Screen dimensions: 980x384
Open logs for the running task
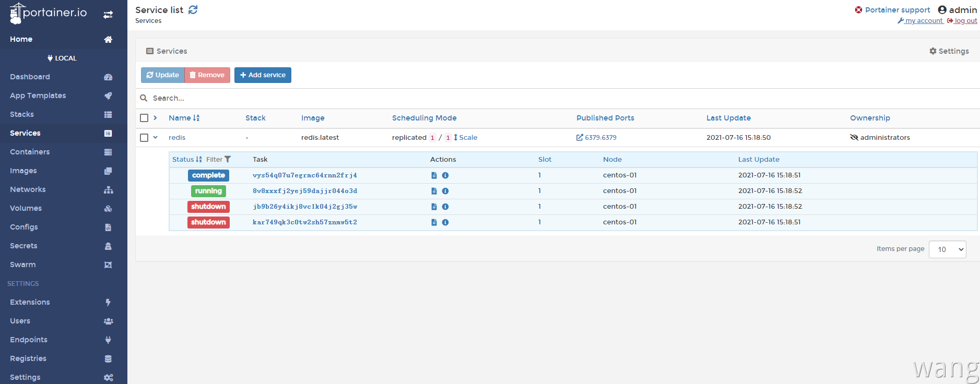point(434,191)
